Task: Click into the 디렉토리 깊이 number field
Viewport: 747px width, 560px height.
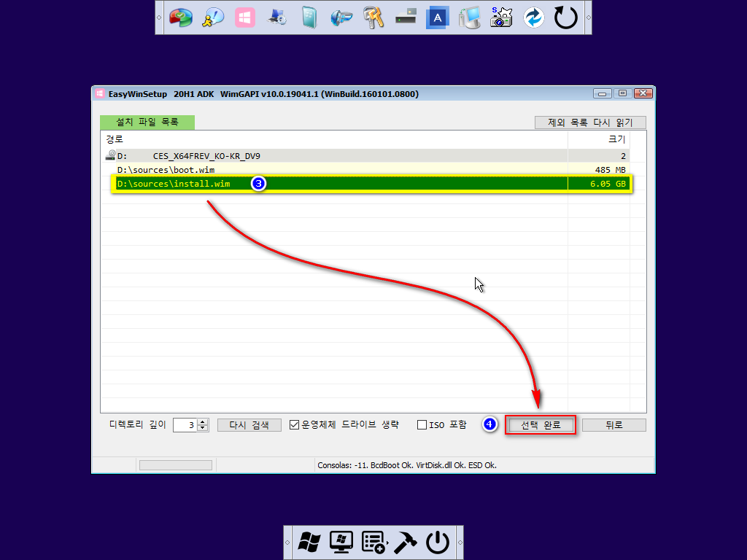Action: (x=186, y=425)
